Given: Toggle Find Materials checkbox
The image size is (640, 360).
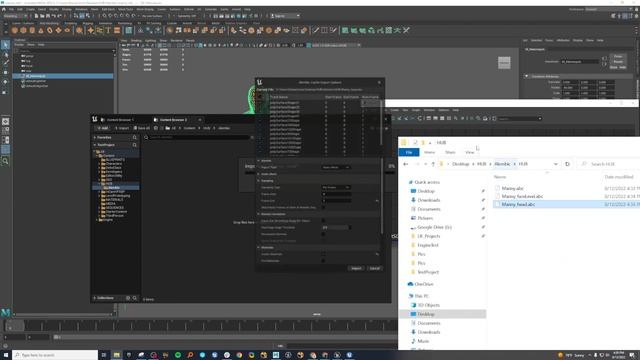Looking at the screenshot, I should (323, 261).
